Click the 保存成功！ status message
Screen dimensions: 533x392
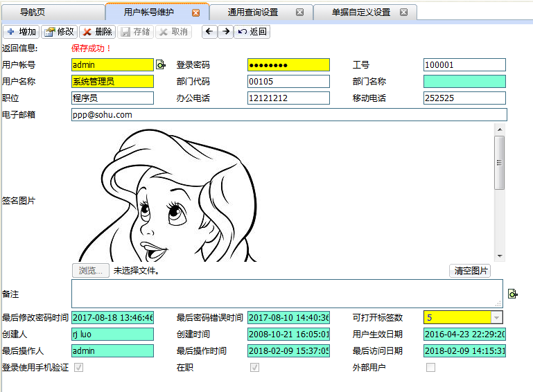tap(91, 48)
